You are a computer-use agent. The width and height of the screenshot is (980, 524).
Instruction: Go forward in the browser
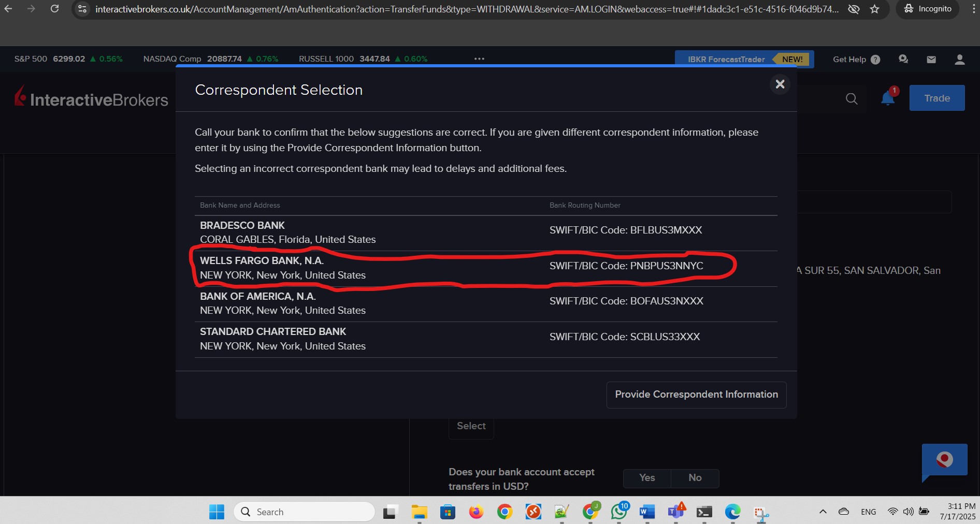(31, 9)
